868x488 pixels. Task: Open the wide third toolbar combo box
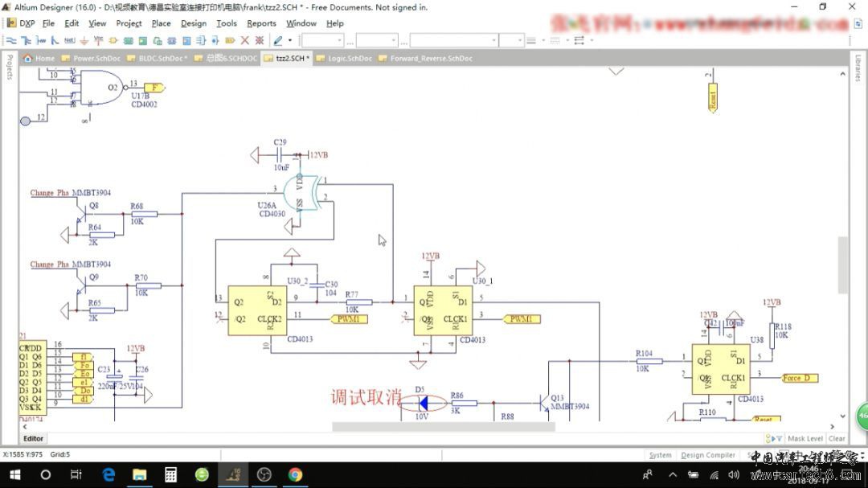[x=453, y=40]
